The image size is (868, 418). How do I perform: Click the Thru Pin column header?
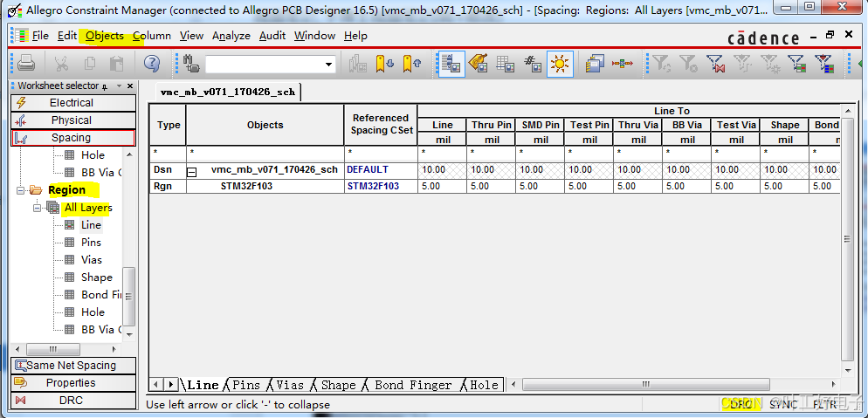(x=491, y=125)
